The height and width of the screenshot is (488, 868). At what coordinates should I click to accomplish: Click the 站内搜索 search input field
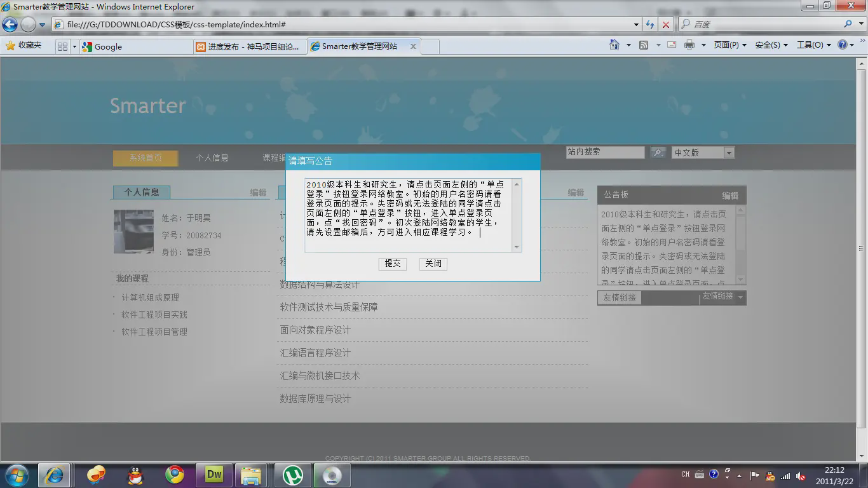[605, 152]
